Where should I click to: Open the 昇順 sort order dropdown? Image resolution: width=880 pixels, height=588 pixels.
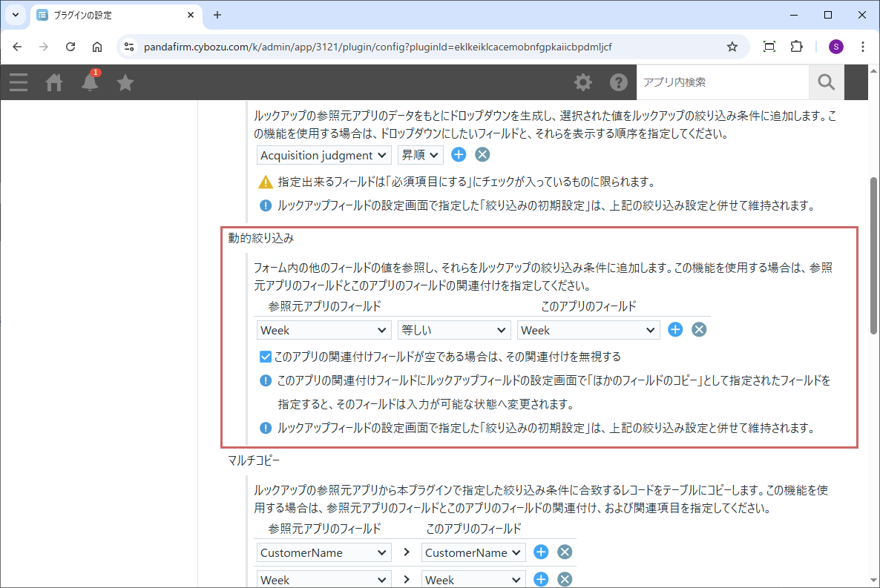pos(420,155)
